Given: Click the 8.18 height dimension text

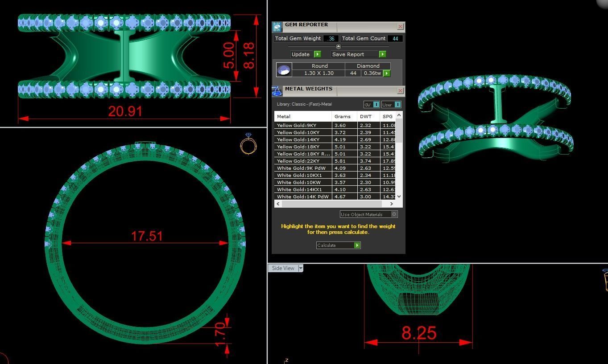Looking at the screenshot, I should point(248,55).
